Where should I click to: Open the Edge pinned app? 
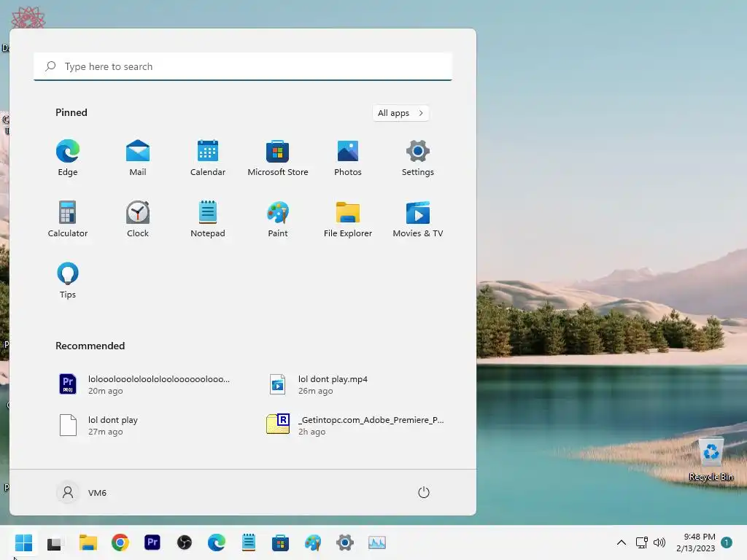click(68, 158)
